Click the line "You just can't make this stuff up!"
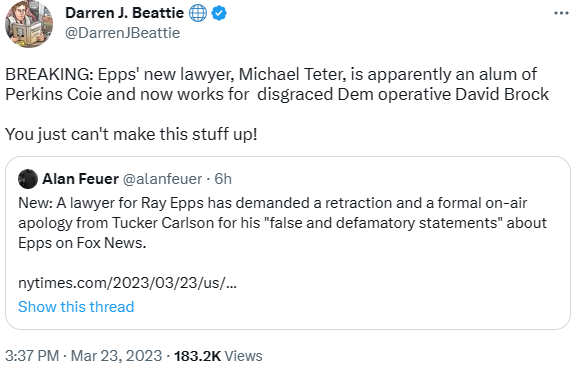578x379 pixels. click(x=131, y=134)
